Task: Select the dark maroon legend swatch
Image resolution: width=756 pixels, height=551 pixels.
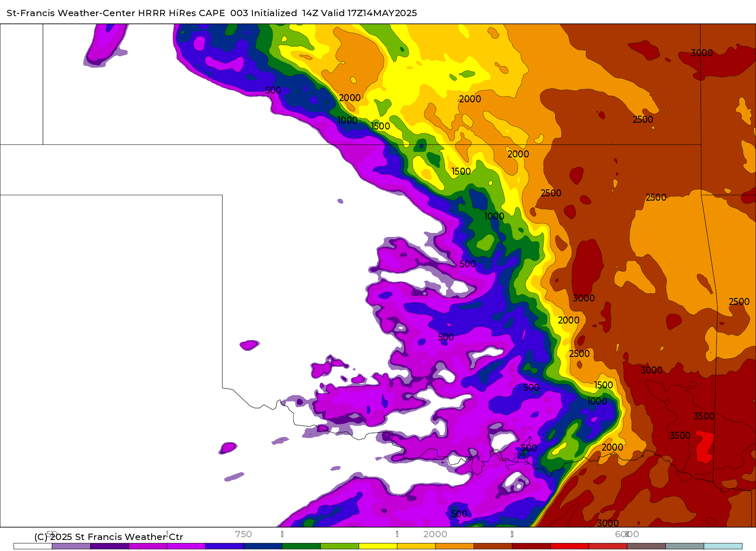Action: coord(531,546)
